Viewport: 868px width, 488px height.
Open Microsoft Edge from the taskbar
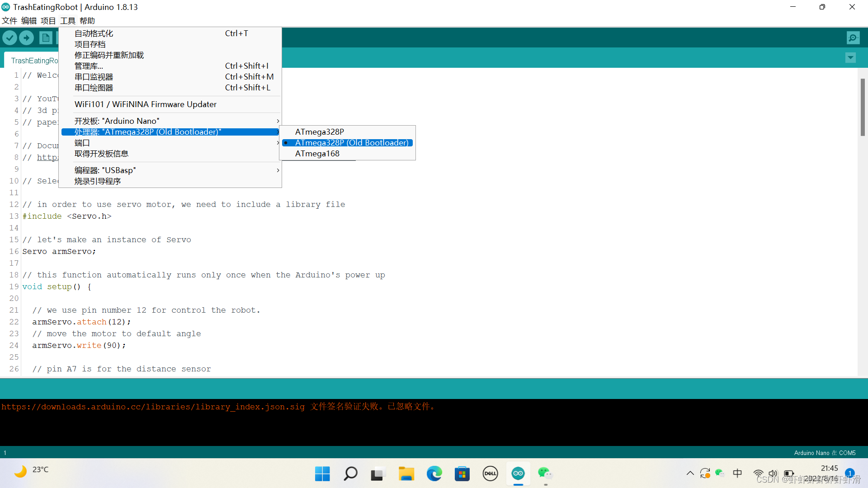click(x=434, y=474)
